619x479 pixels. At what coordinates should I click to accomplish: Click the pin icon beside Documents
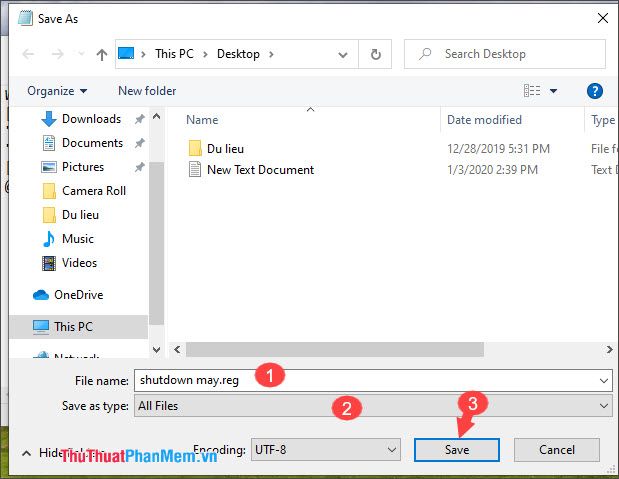(x=139, y=143)
